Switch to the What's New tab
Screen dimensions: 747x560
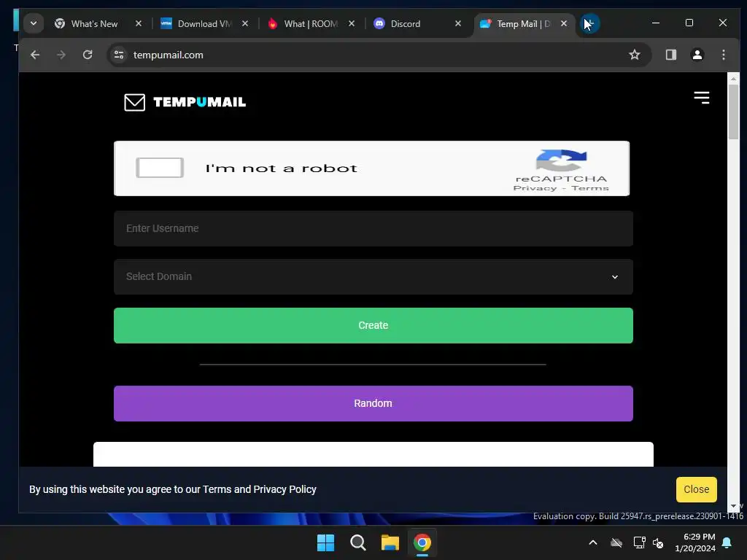[94, 24]
